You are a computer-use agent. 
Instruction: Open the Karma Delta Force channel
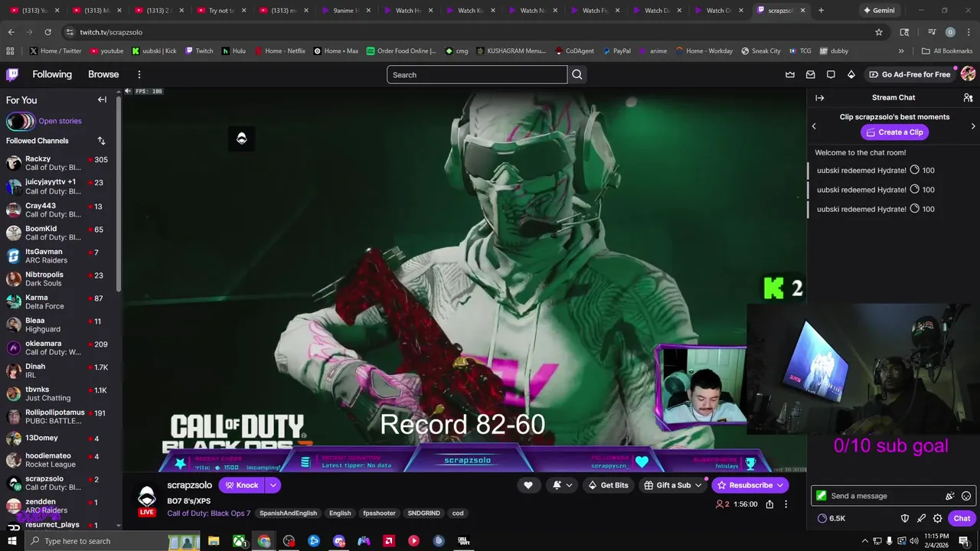[x=58, y=302]
